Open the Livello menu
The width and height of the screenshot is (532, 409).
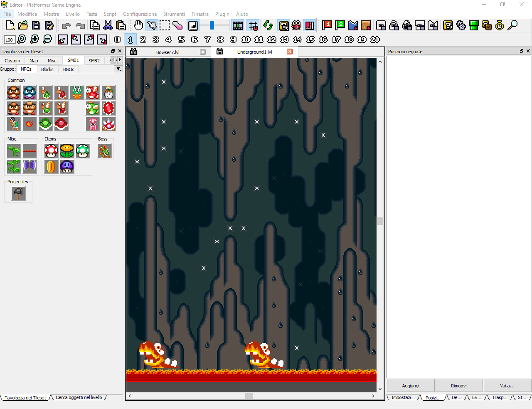pos(72,14)
